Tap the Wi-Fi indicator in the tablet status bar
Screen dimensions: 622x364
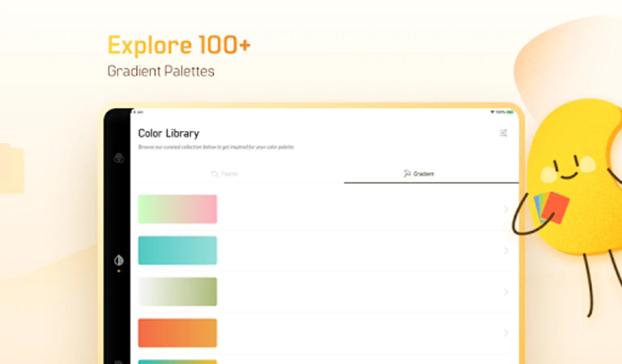click(x=492, y=112)
